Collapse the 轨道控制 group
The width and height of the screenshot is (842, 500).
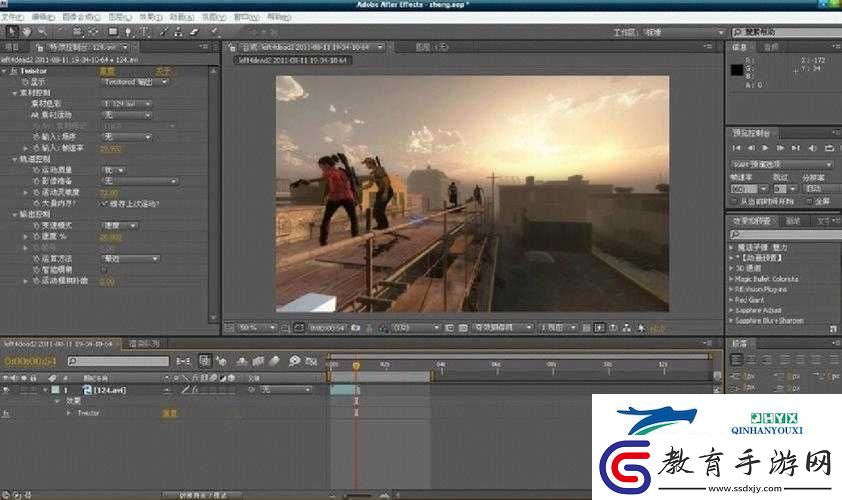[14, 159]
